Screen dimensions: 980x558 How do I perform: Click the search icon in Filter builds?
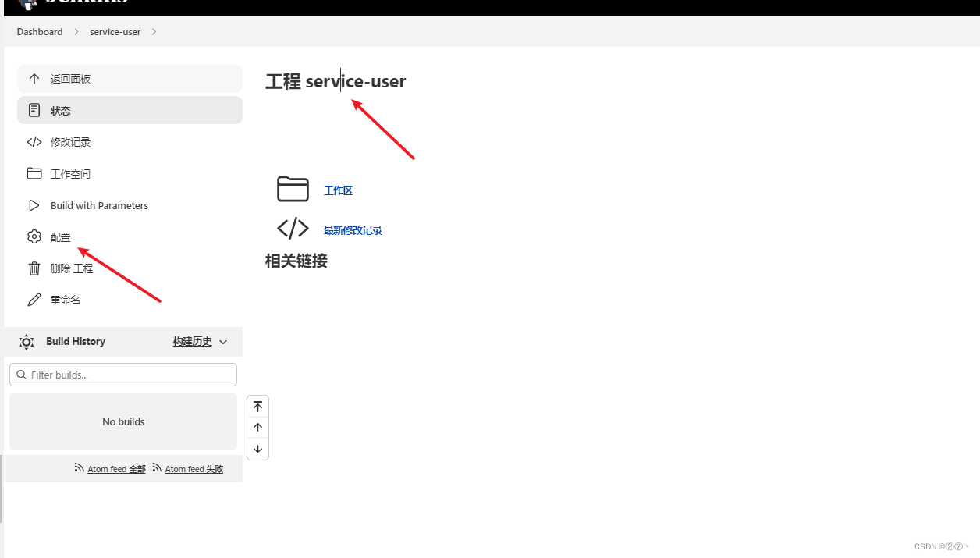[21, 375]
